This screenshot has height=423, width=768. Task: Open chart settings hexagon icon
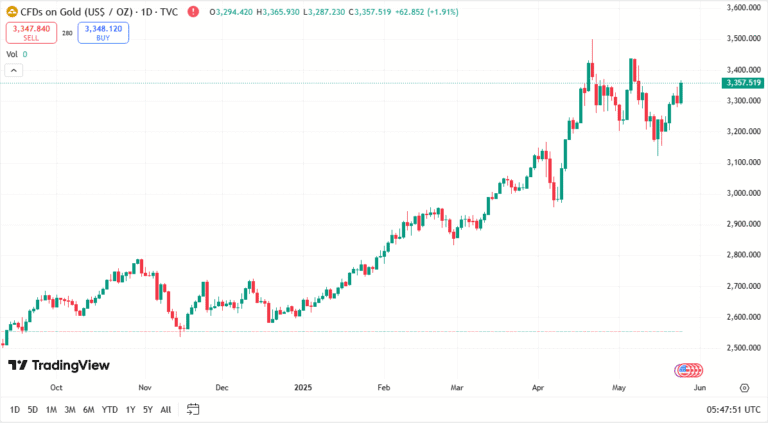(x=744, y=387)
